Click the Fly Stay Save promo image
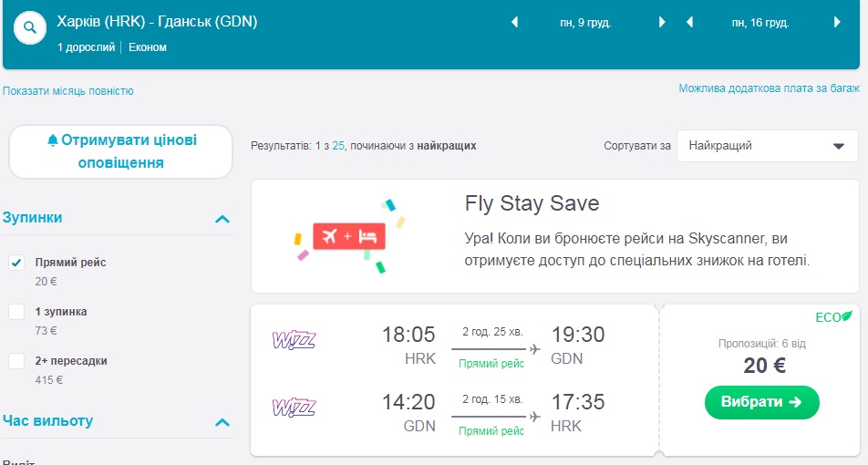The image size is (868, 465). click(x=349, y=236)
